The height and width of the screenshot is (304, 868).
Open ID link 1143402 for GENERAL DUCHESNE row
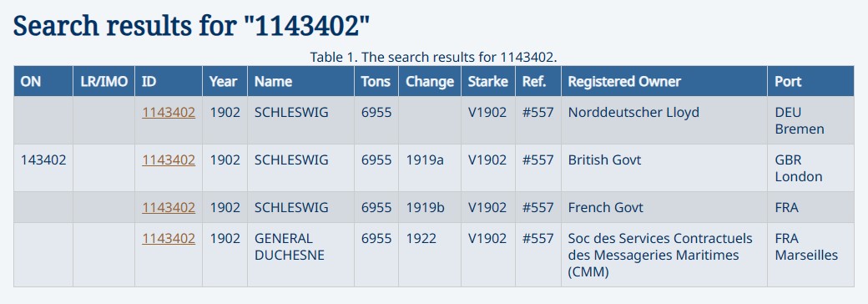(169, 239)
